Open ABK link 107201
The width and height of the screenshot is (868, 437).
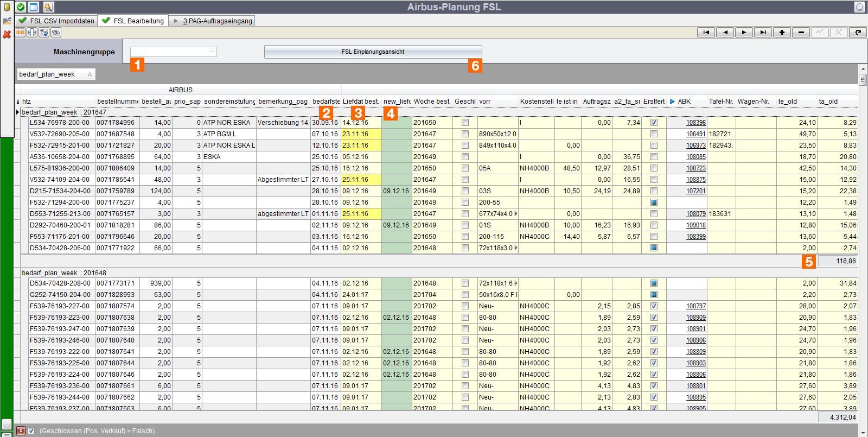point(695,191)
